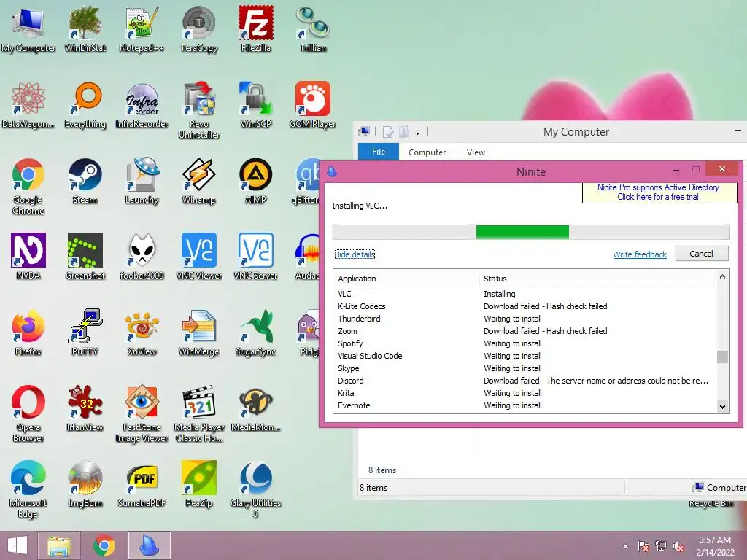
Task: Launch Opera Browser from the desktop
Action: pos(28,413)
